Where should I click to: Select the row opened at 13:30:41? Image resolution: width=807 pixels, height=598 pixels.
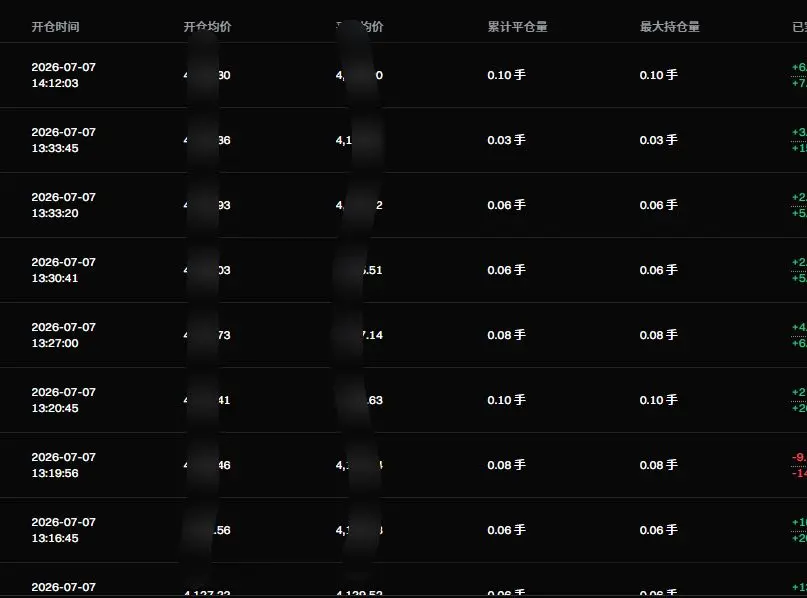[404, 270]
